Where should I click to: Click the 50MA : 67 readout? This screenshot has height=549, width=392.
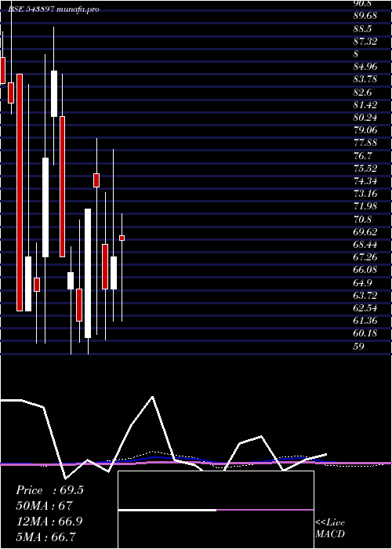[44, 506]
